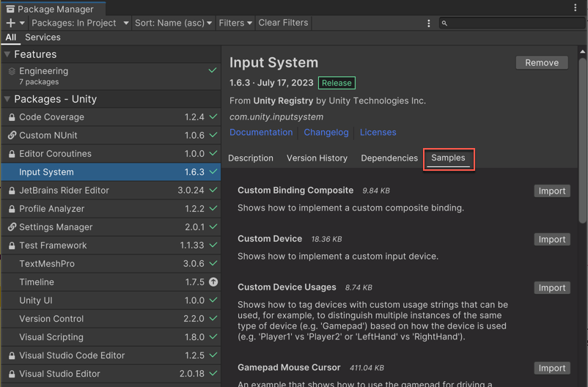This screenshot has width=588, height=387.
Task: Click the link icon beside Custom NUnit
Action: coord(12,136)
